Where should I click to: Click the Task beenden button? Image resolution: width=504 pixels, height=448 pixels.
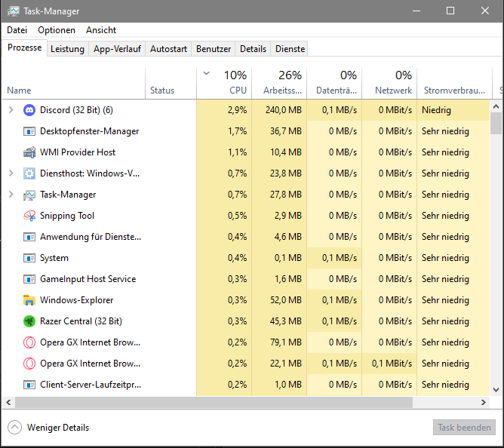[x=464, y=428]
